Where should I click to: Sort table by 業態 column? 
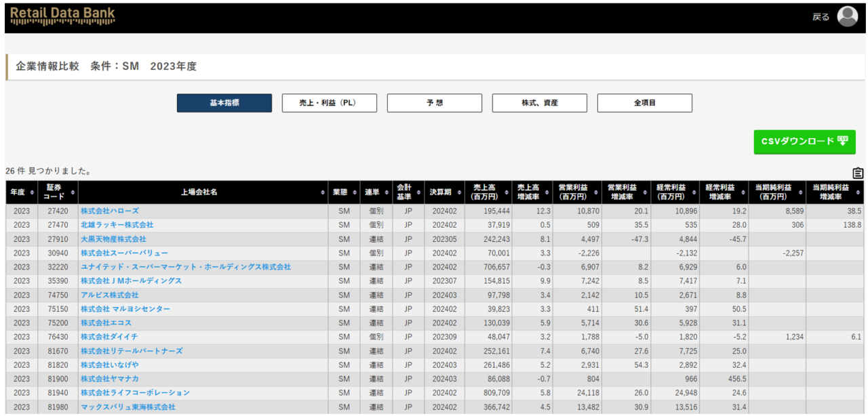(344, 192)
